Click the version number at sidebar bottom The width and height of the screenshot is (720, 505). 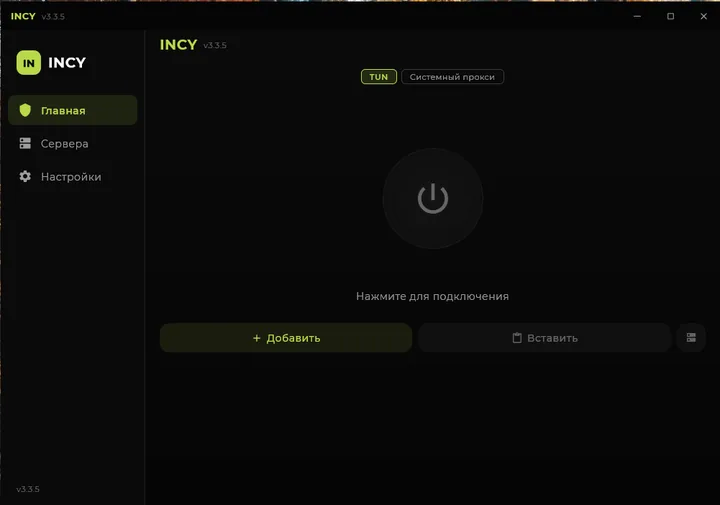(x=28, y=489)
